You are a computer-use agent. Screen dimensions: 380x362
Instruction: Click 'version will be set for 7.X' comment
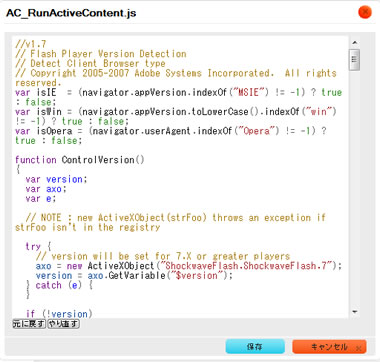tap(163, 257)
